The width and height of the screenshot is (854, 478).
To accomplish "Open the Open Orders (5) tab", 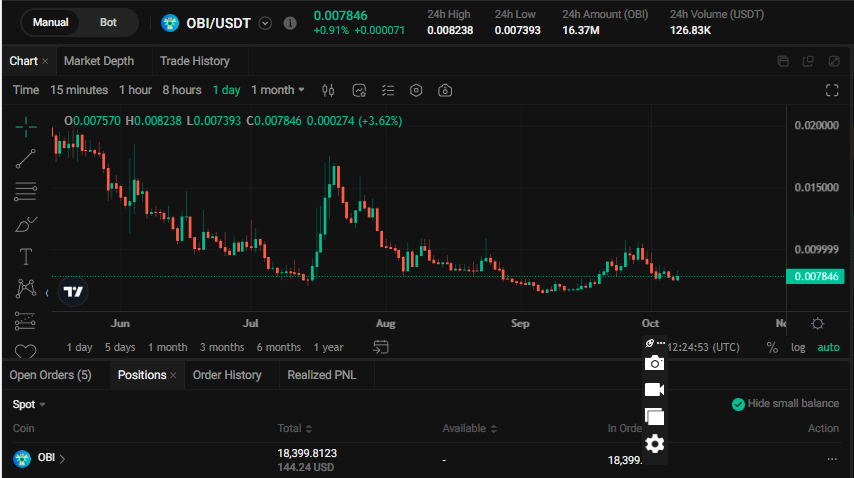I will pyautogui.click(x=51, y=375).
